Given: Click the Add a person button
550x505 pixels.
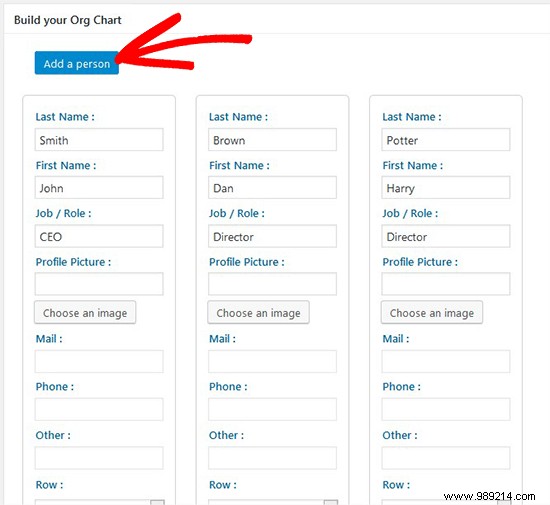Looking at the screenshot, I should pos(76,63).
